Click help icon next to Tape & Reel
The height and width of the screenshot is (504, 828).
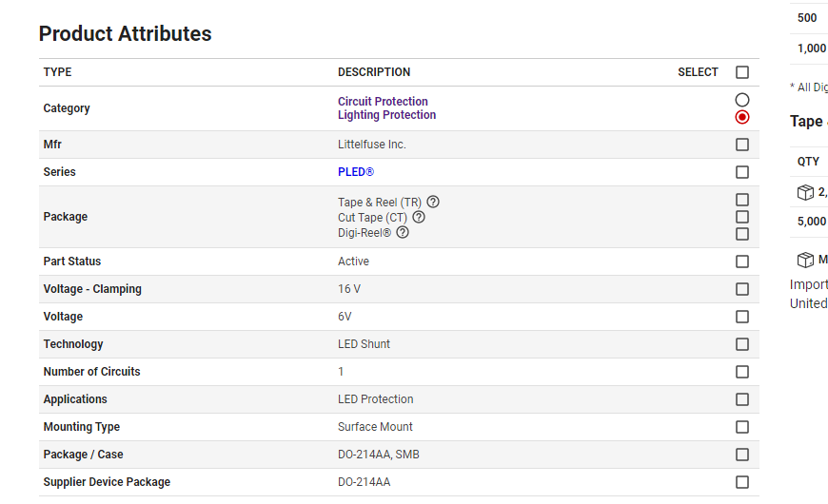click(x=433, y=202)
